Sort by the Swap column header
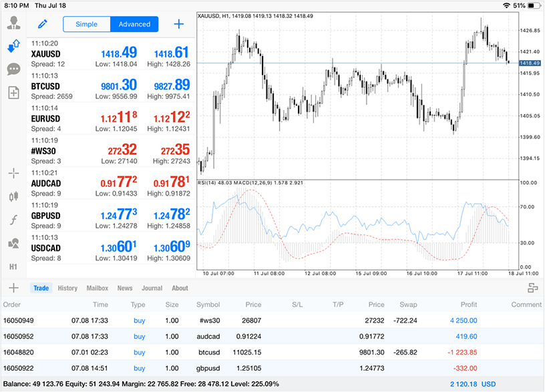Image resolution: width=545 pixels, height=392 pixels. tap(408, 305)
